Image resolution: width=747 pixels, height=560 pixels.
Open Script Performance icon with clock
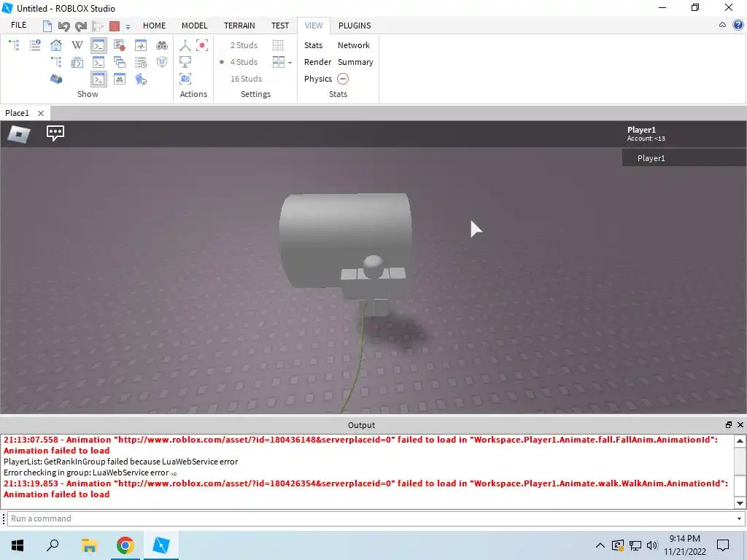141,79
